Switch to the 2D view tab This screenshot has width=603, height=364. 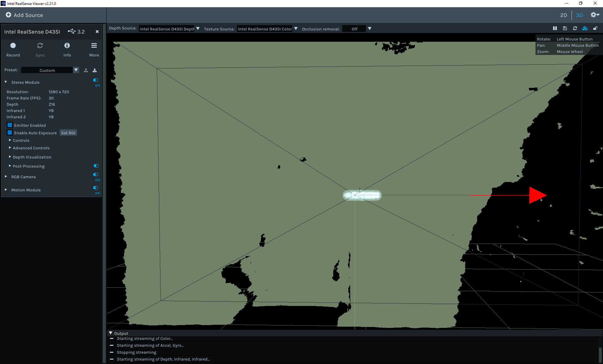pos(563,15)
